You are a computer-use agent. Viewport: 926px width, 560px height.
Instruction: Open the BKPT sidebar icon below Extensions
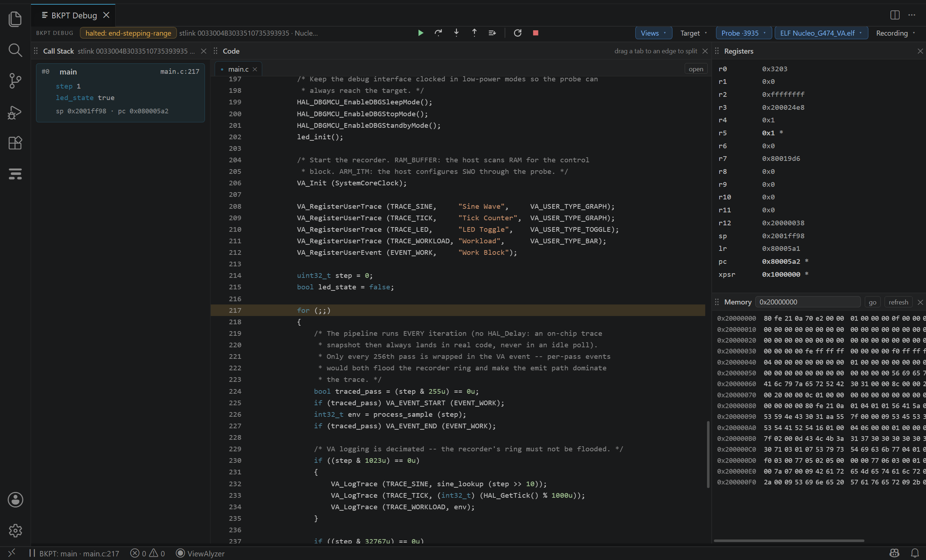(15, 174)
